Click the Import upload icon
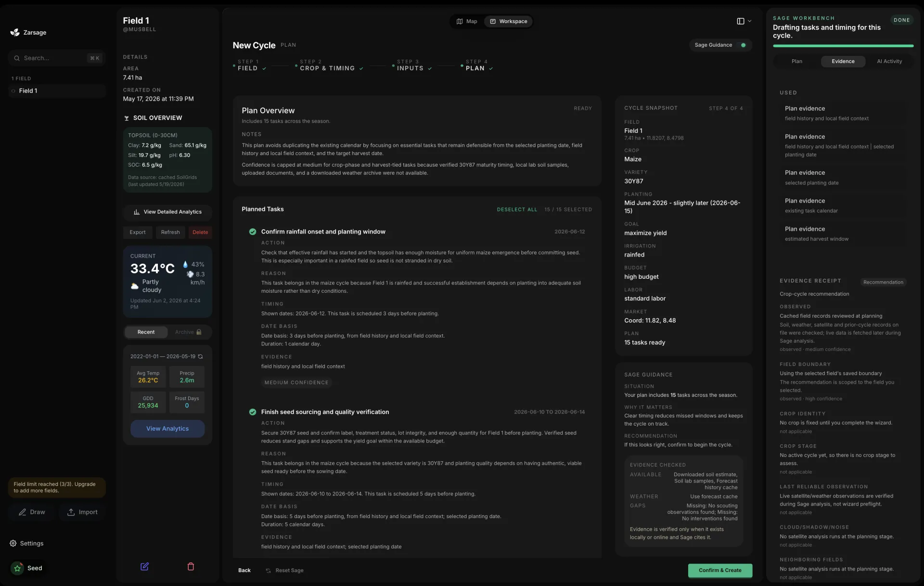 click(71, 512)
